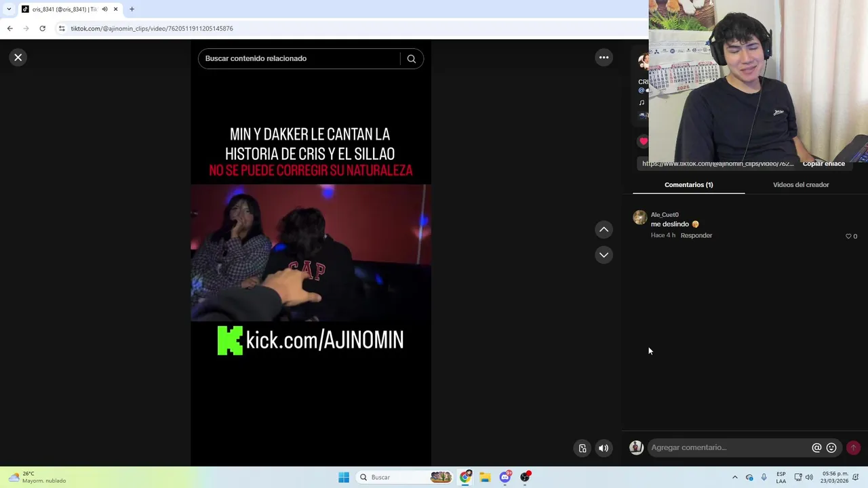Open Chrome from the Windows taskbar

(x=465, y=477)
